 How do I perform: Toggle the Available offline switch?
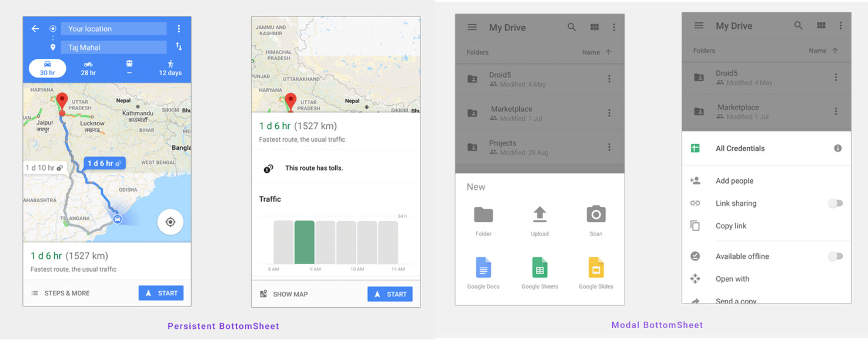pyautogui.click(x=835, y=256)
